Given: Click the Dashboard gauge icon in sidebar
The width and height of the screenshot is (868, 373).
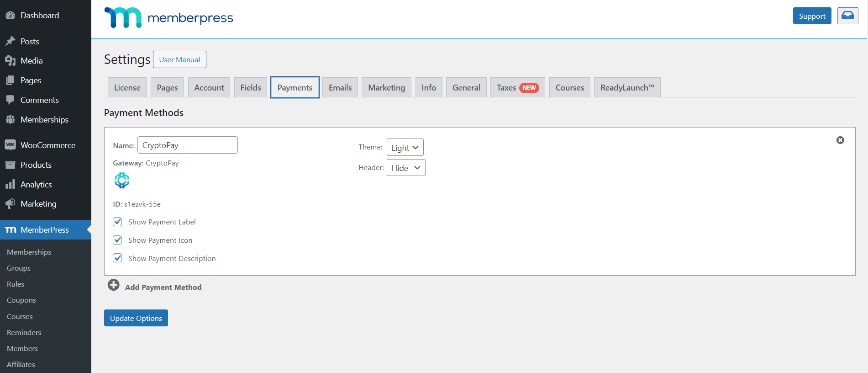Looking at the screenshot, I should click(10, 15).
